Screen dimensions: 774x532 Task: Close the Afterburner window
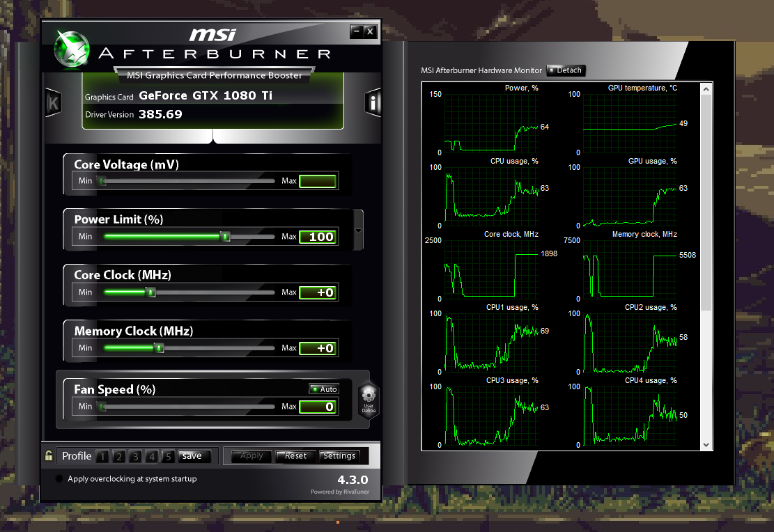pyautogui.click(x=370, y=31)
